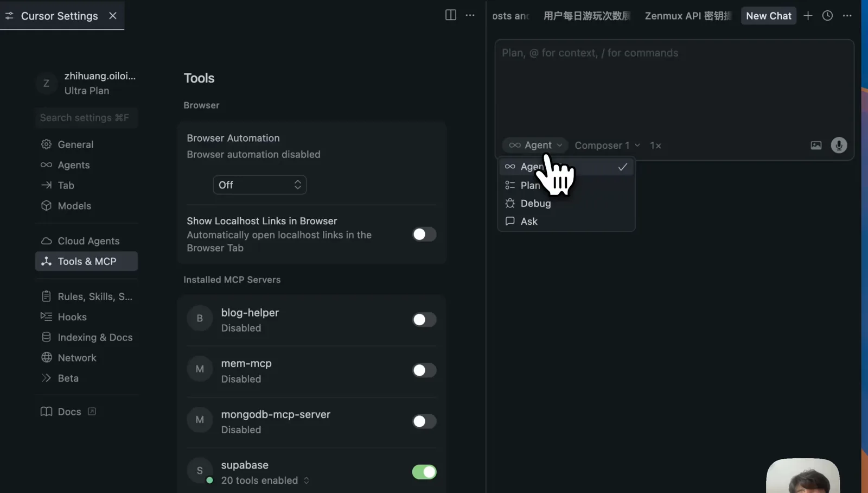
Task: Click the blog-helper server avatar B
Action: coord(200,319)
